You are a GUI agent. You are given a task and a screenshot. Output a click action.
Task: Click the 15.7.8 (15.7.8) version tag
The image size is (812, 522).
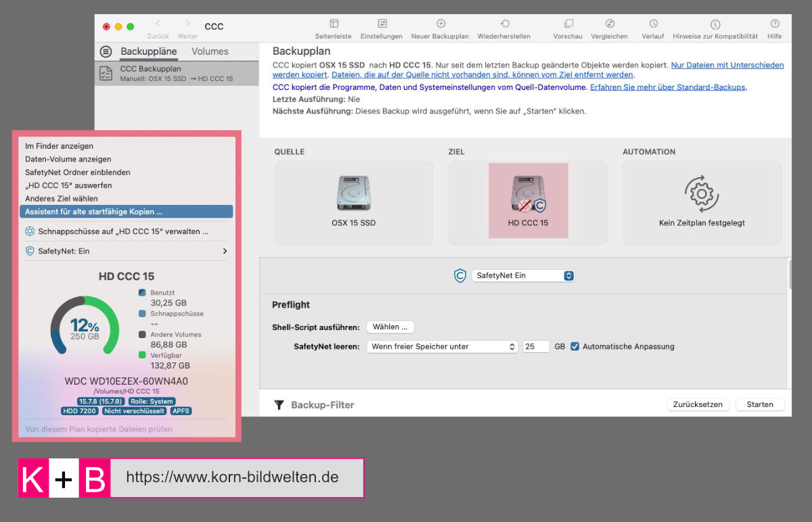(x=101, y=401)
